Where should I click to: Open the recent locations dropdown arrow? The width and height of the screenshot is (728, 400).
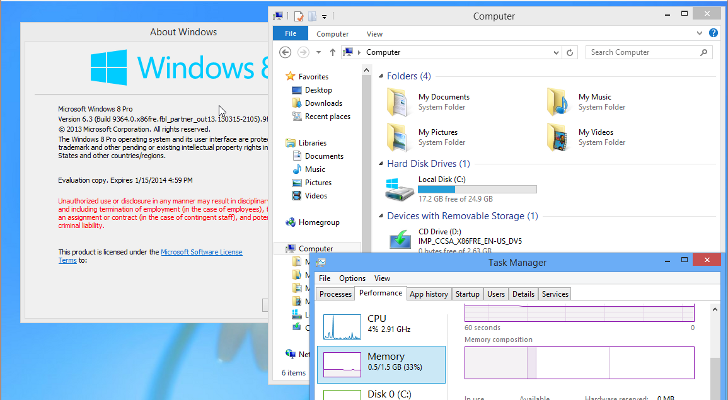click(x=318, y=52)
